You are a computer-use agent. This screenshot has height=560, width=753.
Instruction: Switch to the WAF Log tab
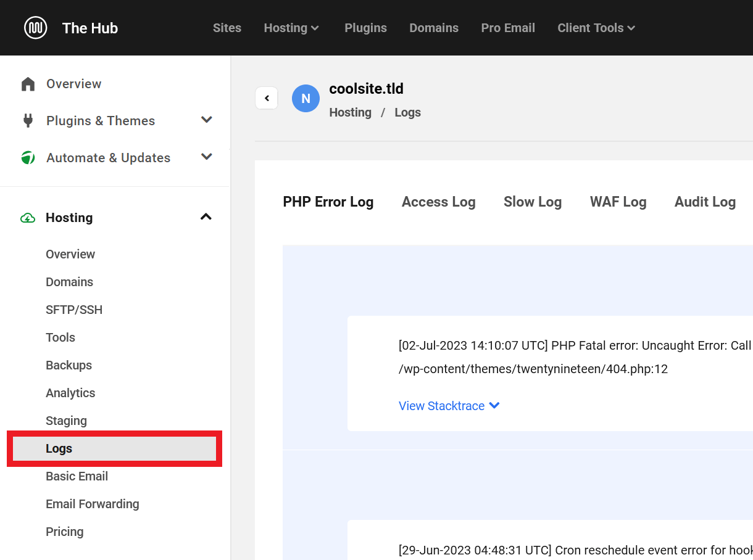pyautogui.click(x=618, y=202)
